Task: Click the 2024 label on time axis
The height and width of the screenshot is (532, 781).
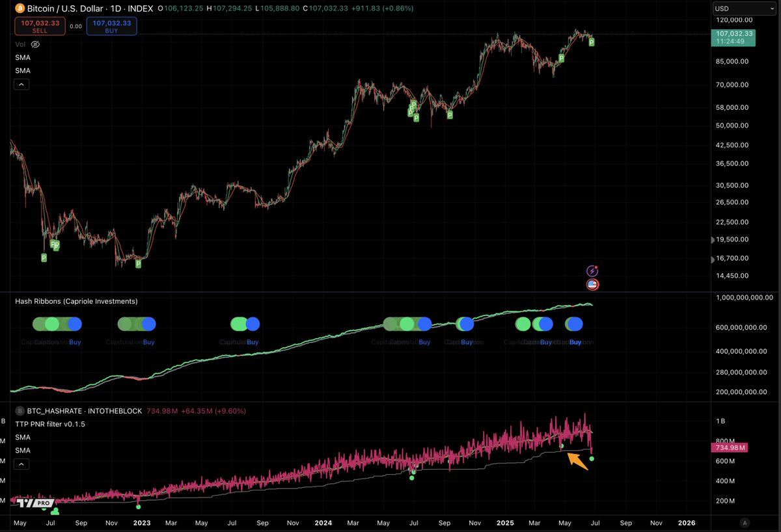Action: click(323, 522)
